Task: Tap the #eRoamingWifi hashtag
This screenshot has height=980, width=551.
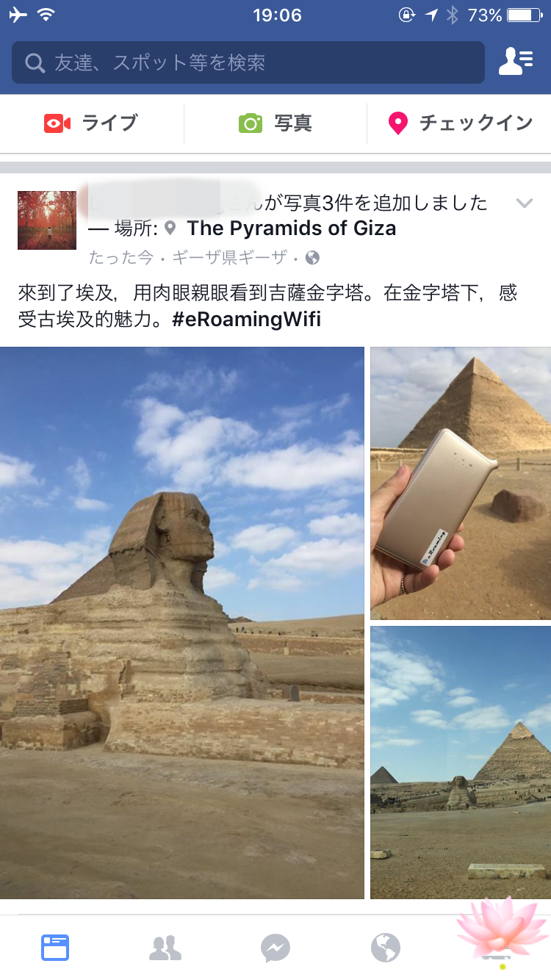Action: 248,320
